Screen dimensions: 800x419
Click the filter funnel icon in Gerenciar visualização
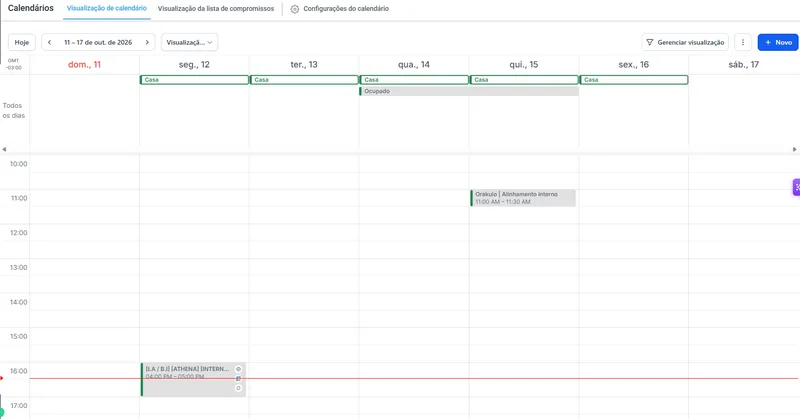(649, 42)
